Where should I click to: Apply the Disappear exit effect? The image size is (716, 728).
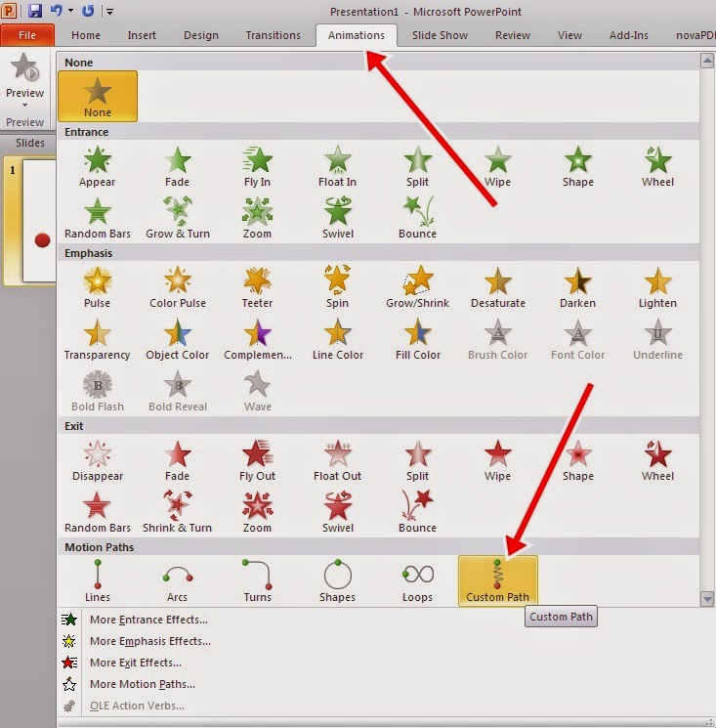(x=97, y=460)
